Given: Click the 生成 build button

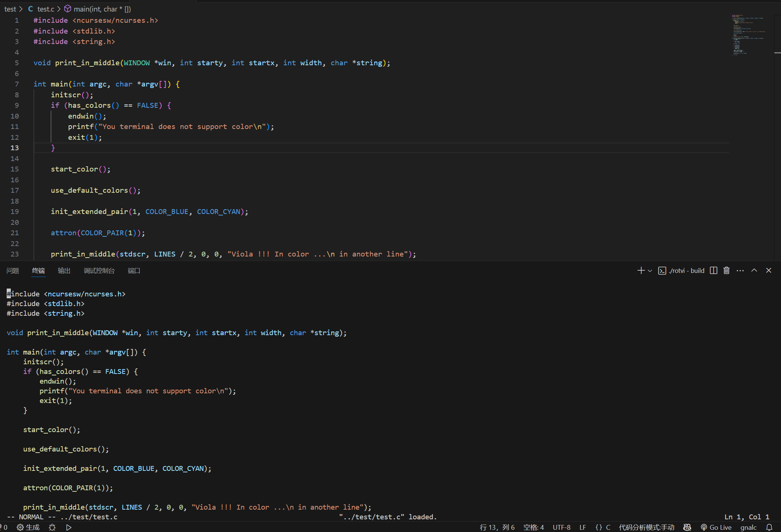Looking at the screenshot, I should pos(28,528).
